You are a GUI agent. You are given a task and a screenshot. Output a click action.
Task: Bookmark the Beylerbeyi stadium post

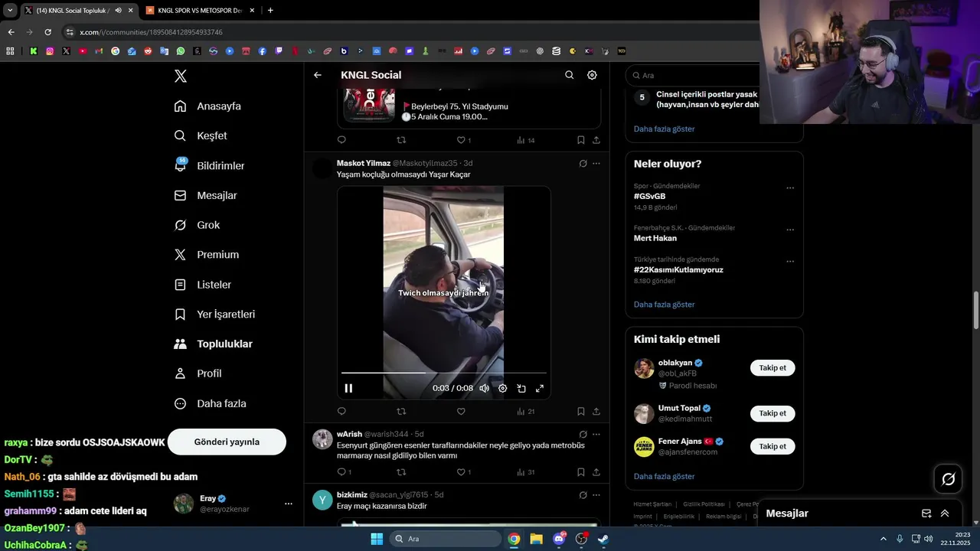[580, 140]
